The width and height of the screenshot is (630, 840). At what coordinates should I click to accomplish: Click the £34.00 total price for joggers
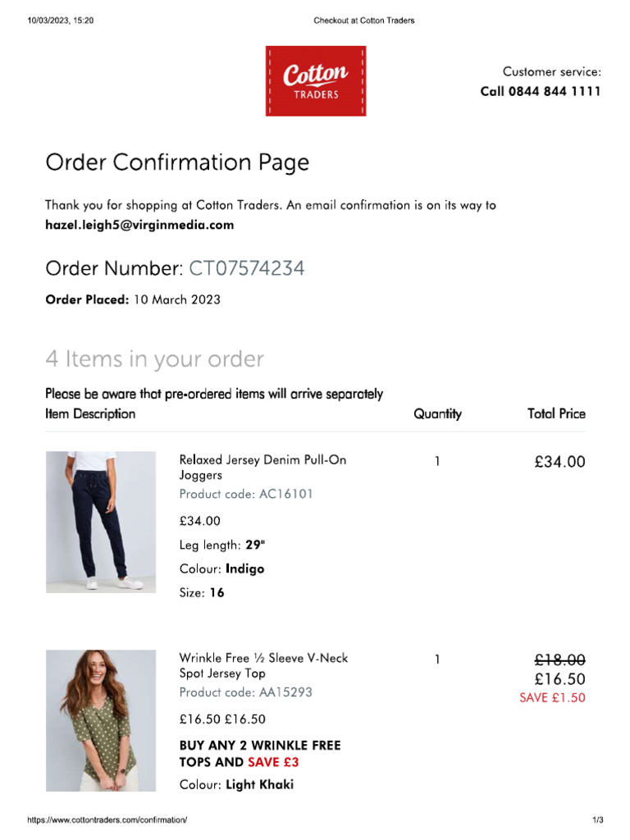(559, 462)
